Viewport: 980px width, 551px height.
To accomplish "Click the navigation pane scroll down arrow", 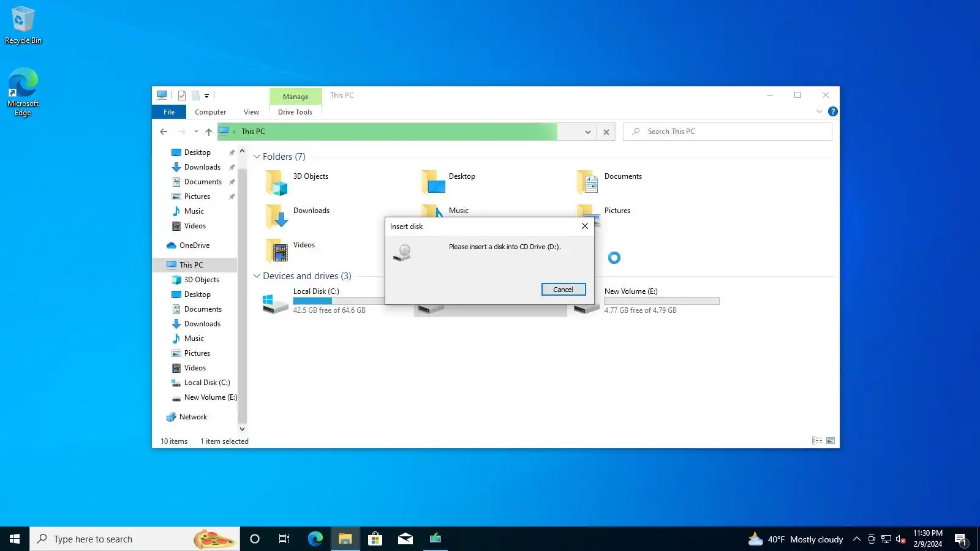I will point(242,429).
